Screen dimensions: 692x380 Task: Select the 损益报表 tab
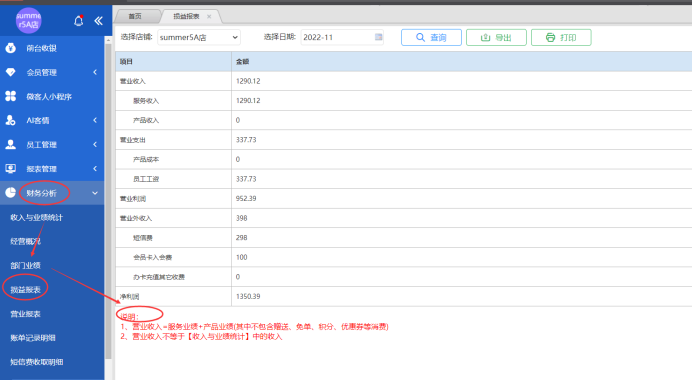(186, 16)
